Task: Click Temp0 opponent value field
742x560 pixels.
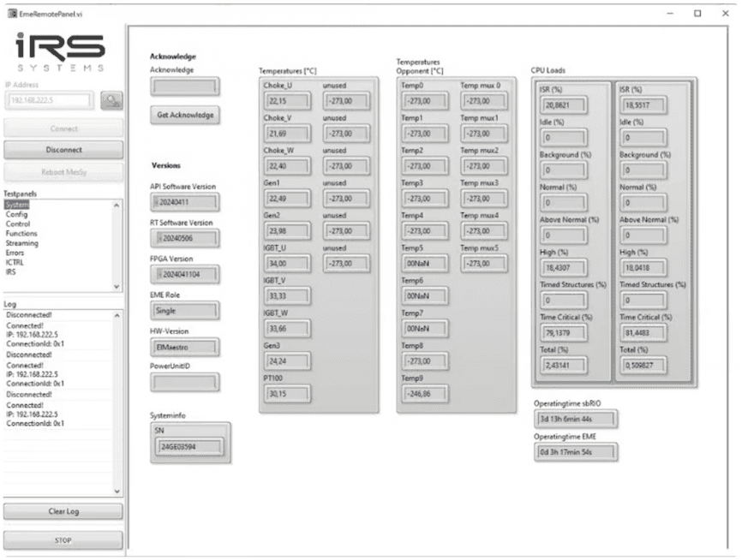Action: tap(425, 101)
